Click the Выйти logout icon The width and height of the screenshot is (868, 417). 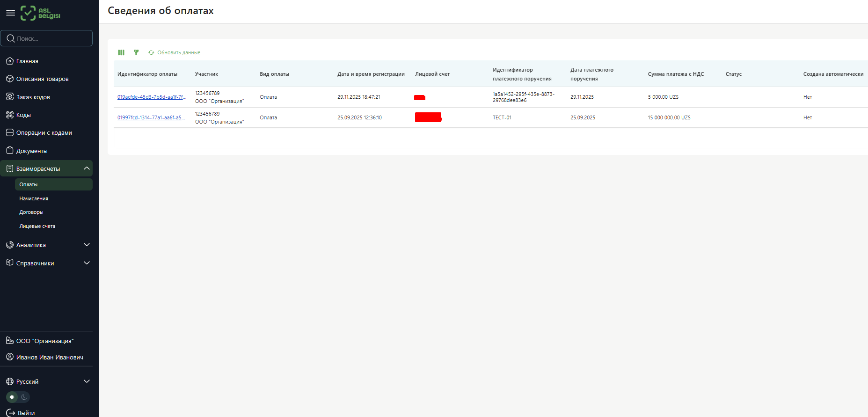point(10,413)
